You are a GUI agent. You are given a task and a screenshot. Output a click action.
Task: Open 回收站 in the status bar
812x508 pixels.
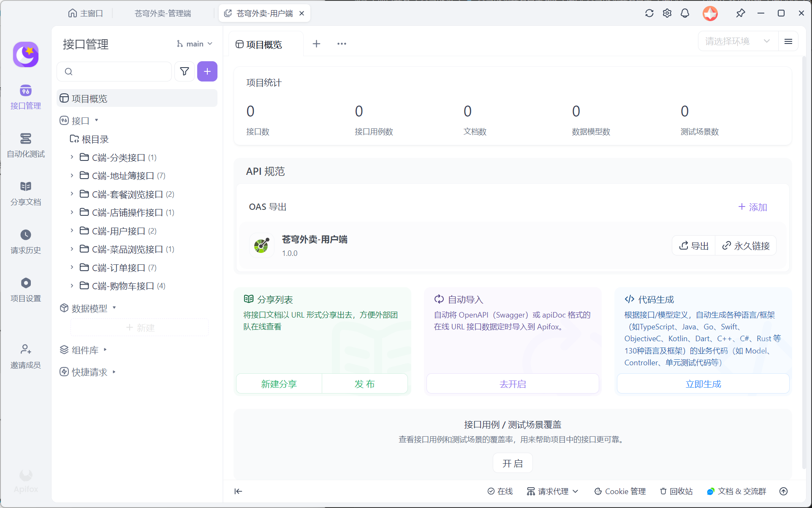pos(676,491)
